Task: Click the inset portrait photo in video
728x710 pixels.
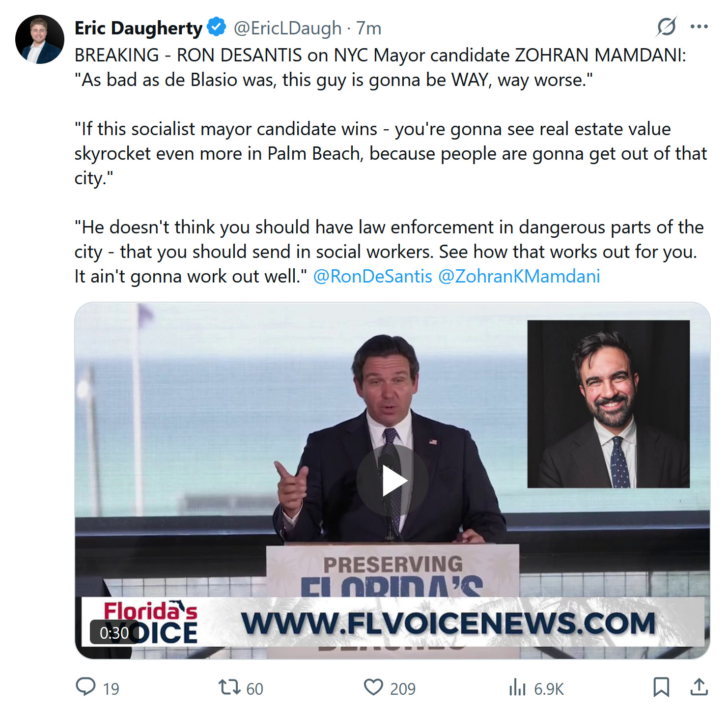Action: tap(608, 404)
